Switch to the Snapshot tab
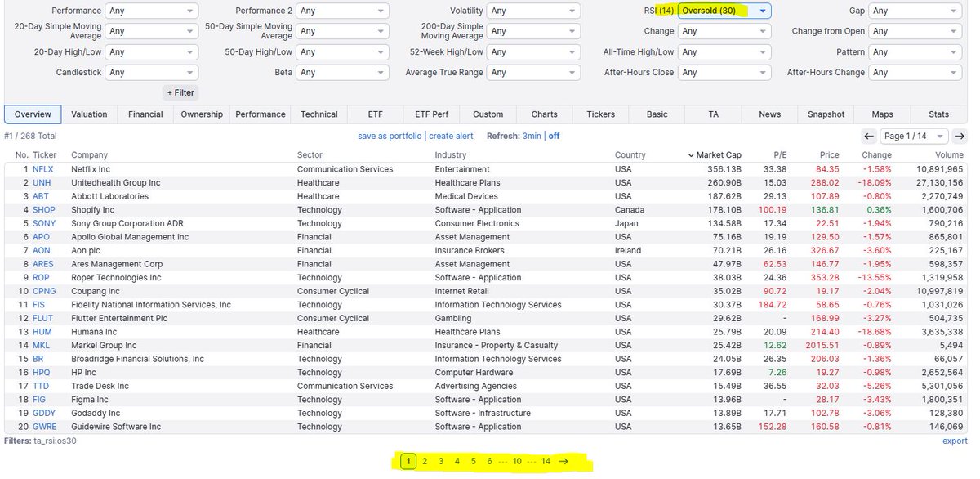 tap(826, 114)
